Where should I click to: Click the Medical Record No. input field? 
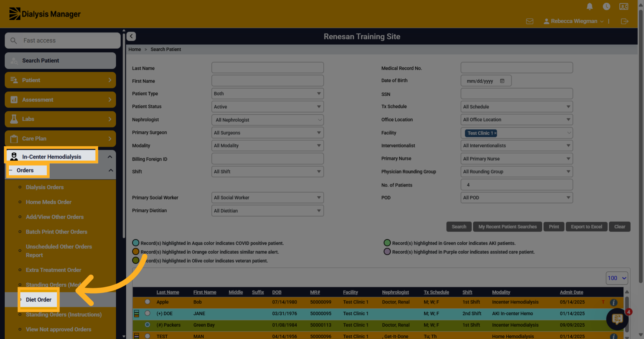tap(517, 68)
